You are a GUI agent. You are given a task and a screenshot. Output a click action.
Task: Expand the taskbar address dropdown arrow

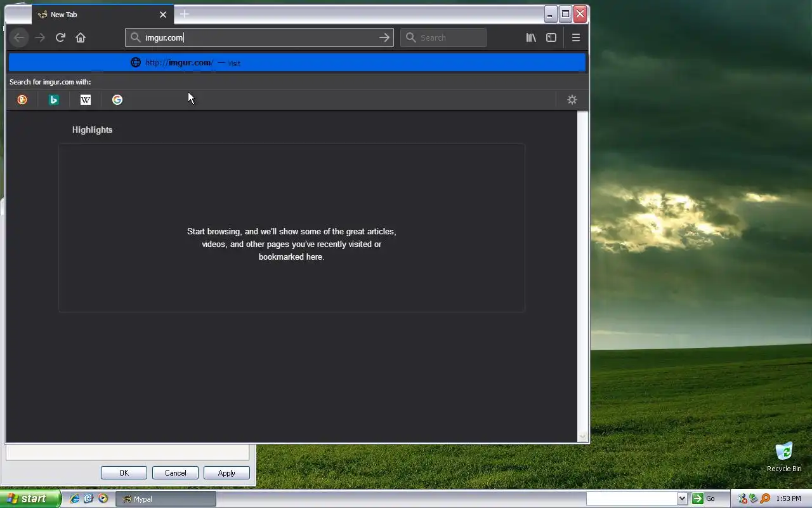682,499
